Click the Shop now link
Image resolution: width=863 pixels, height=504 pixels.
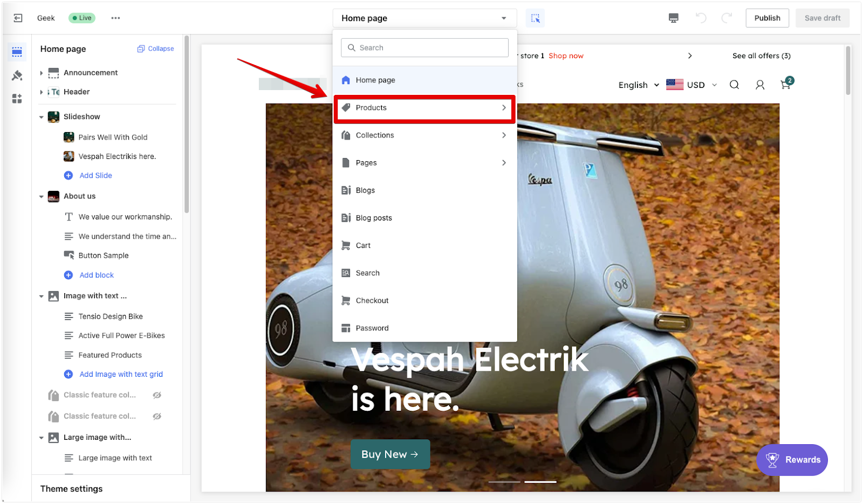(x=566, y=56)
